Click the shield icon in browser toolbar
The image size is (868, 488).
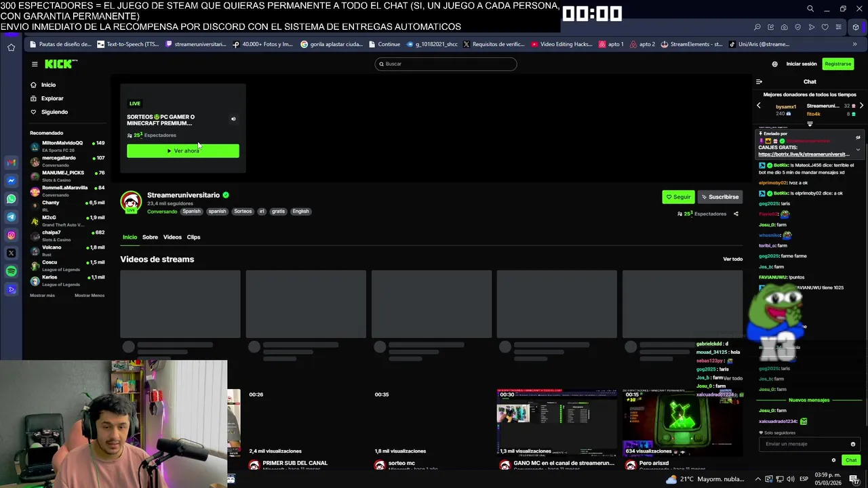click(798, 27)
